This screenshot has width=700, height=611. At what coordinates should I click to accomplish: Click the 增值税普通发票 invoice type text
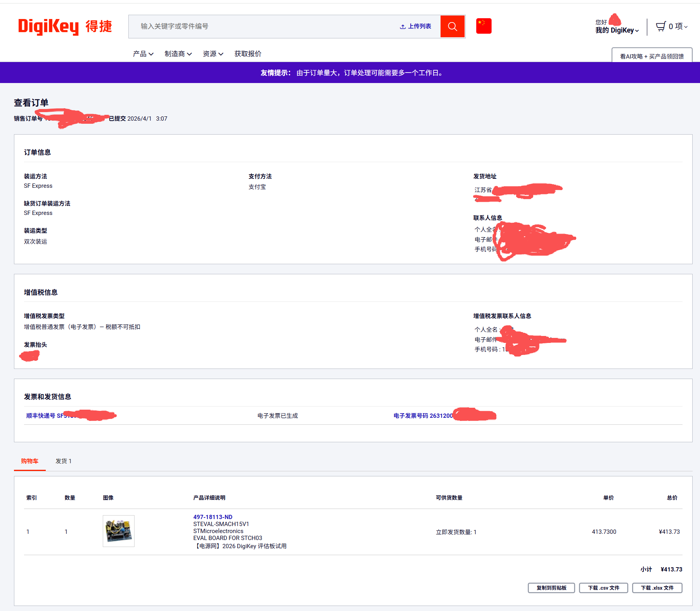[x=82, y=327]
